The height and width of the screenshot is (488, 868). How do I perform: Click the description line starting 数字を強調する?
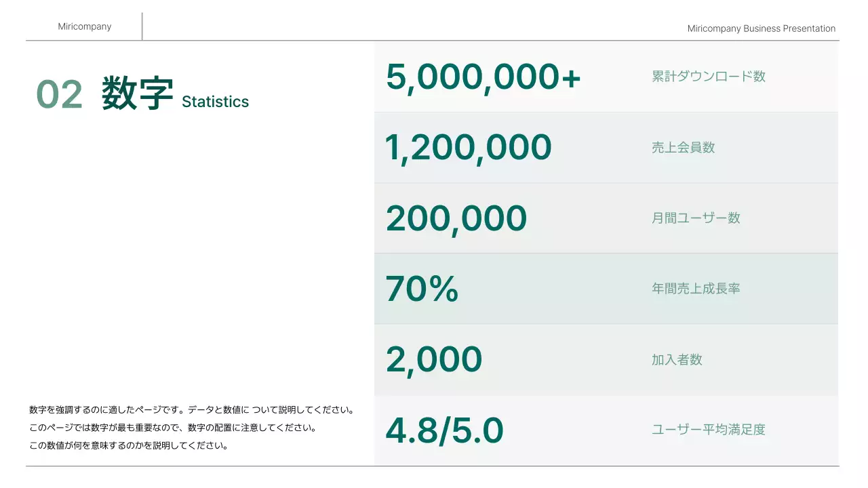(x=192, y=410)
